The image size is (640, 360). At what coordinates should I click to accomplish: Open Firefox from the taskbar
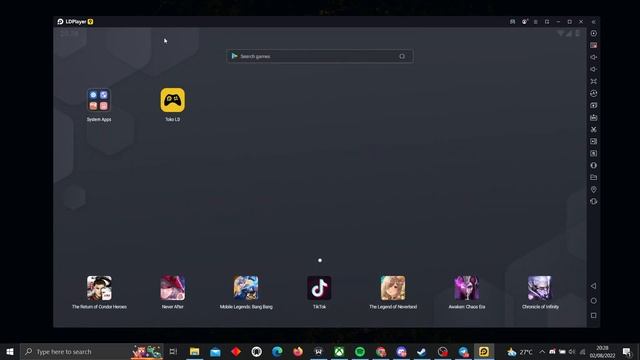[x=298, y=351]
